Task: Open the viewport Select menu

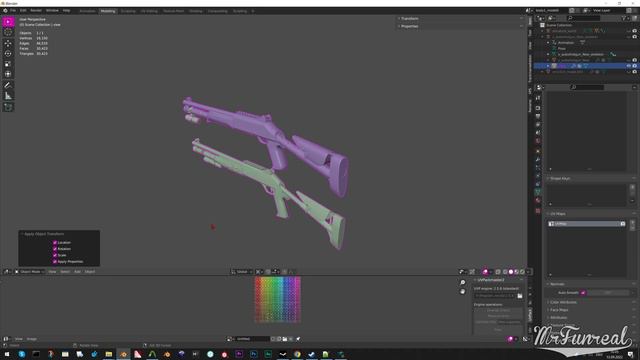Action: coord(65,272)
